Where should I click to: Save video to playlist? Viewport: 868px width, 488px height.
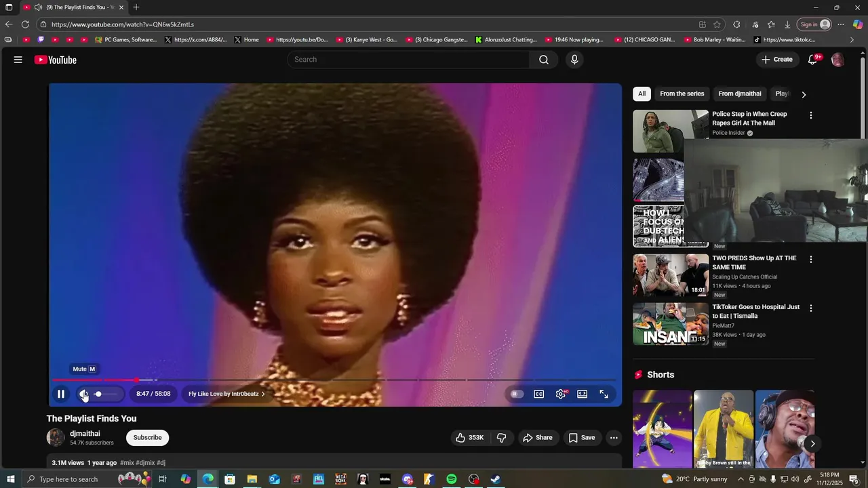[x=582, y=438]
